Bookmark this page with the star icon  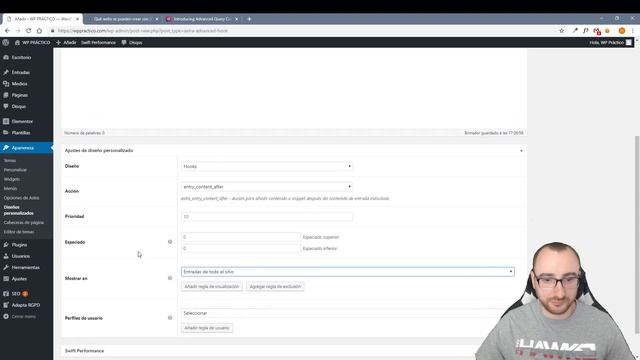(x=562, y=31)
